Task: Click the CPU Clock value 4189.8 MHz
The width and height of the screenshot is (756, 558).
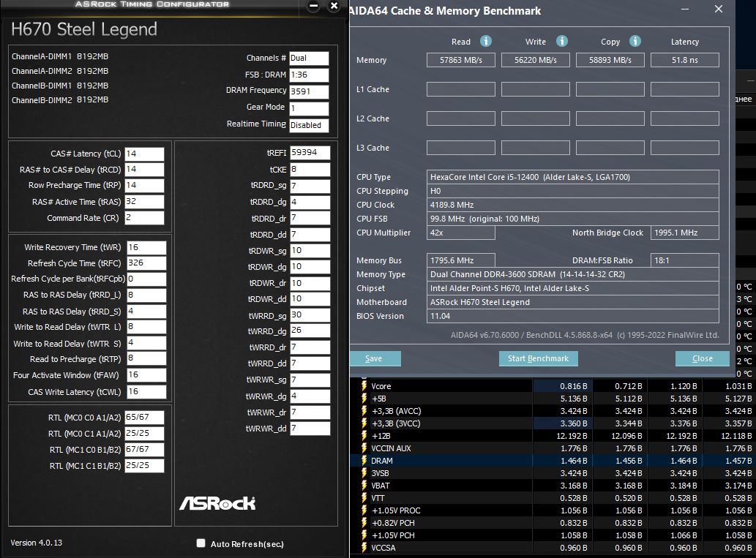Action: (x=573, y=205)
